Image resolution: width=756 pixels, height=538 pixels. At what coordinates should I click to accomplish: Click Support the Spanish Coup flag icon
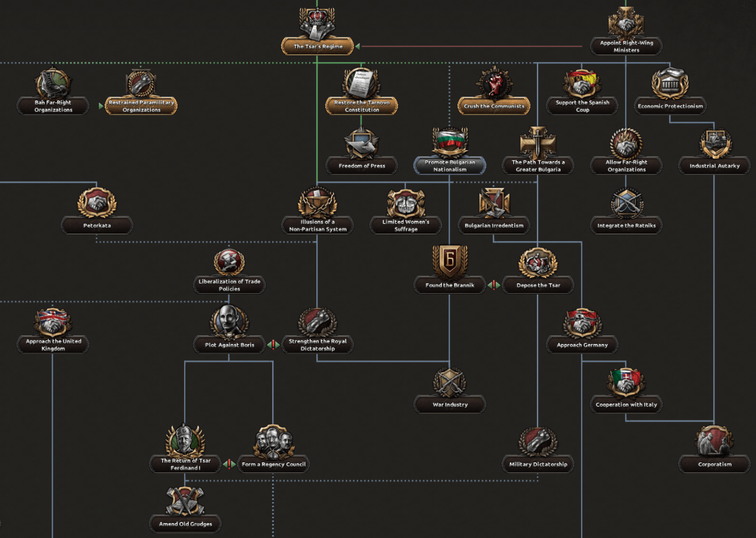click(582, 84)
